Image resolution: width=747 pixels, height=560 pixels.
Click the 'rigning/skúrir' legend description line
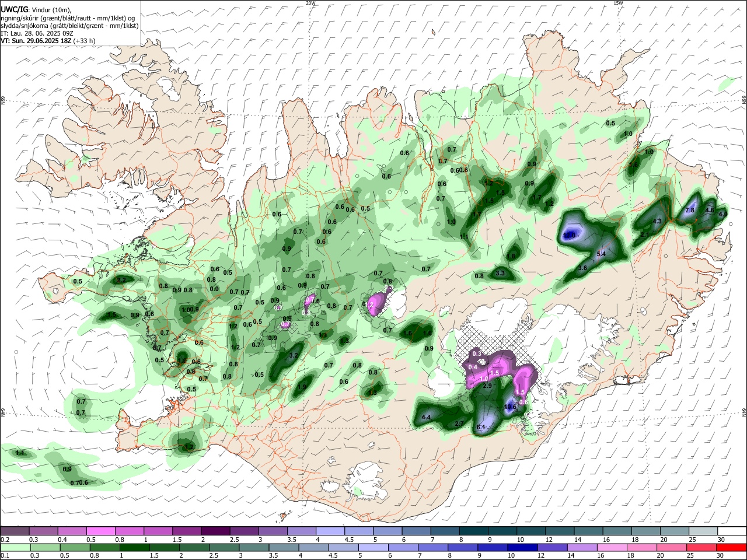(68, 17)
